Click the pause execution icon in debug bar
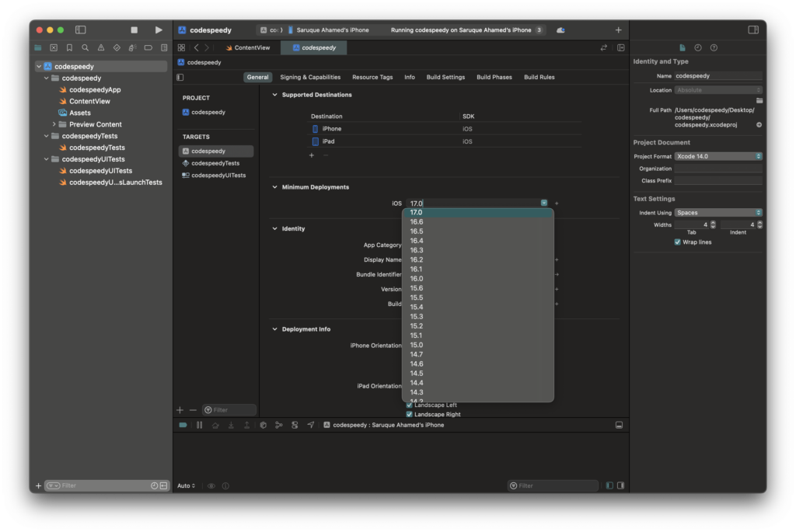This screenshot has width=796, height=532. click(x=200, y=425)
